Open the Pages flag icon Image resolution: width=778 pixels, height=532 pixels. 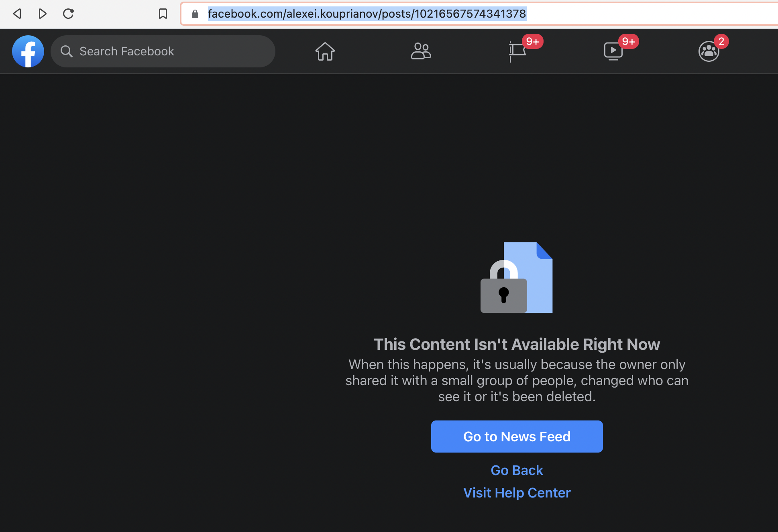coord(517,51)
